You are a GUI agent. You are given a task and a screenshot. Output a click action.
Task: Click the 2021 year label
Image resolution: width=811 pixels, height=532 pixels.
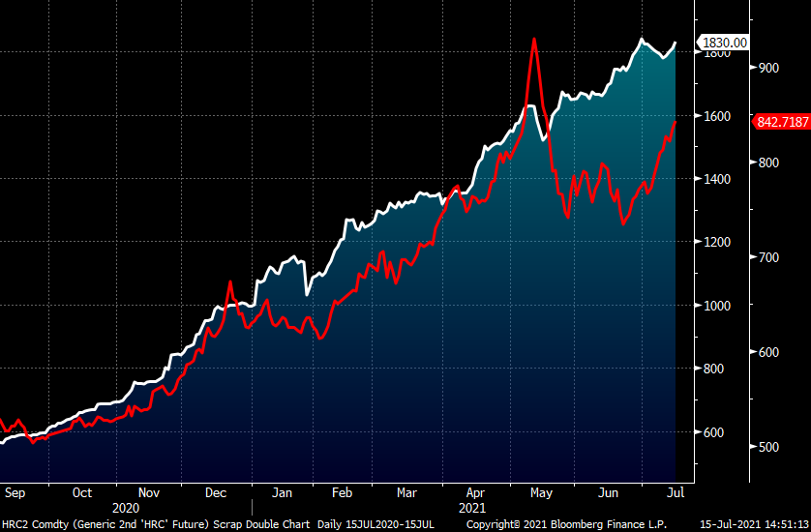[x=471, y=507]
